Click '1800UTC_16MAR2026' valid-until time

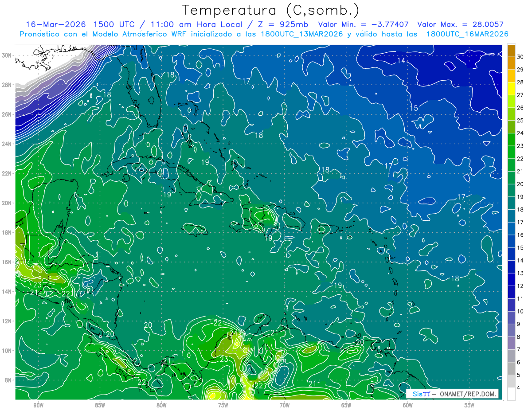[467, 34]
